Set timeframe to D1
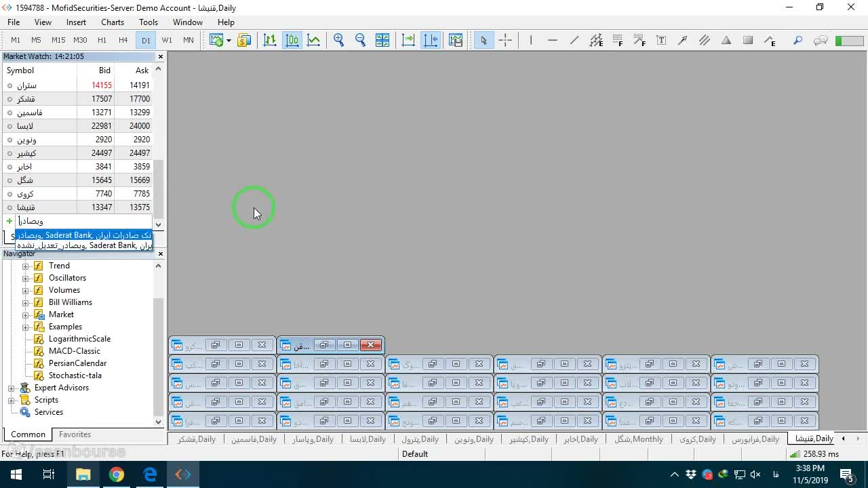Viewport: 868px width, 488px height. (146, 41)
